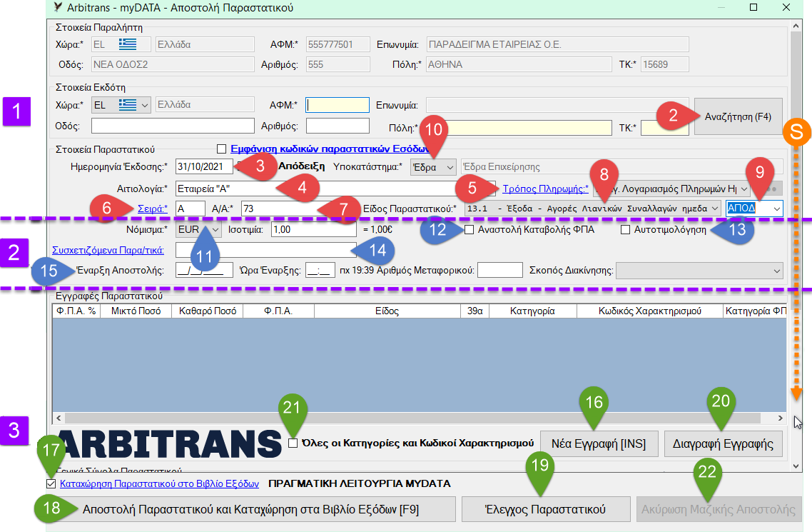Click the recipient postal code 15689
Image resolution: width=812 pixels, height=532 pixels.
click(x=665, y=65)
